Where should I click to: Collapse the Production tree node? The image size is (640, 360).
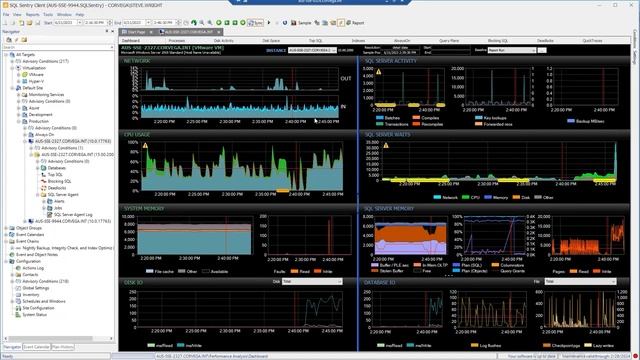click(19, 121)
